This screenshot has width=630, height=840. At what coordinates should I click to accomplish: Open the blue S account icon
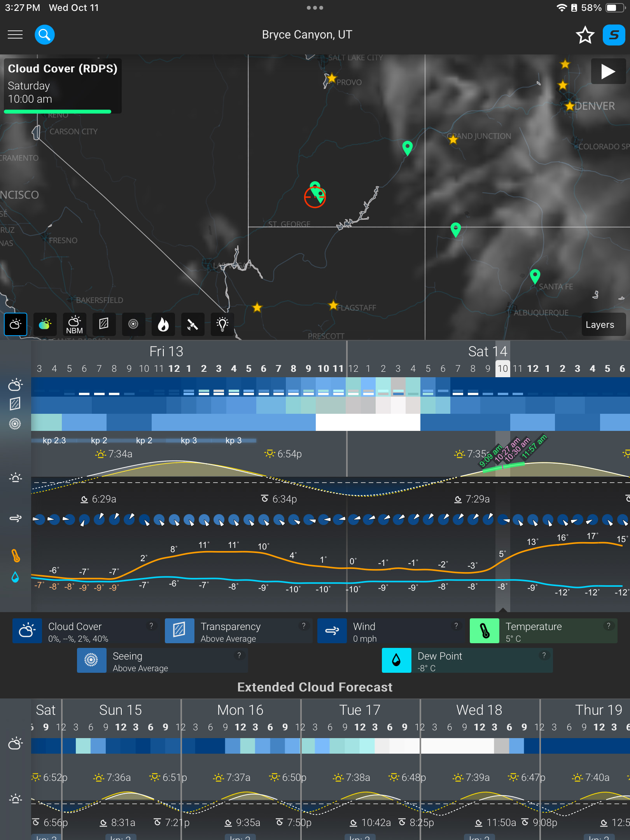pos(614,35)
